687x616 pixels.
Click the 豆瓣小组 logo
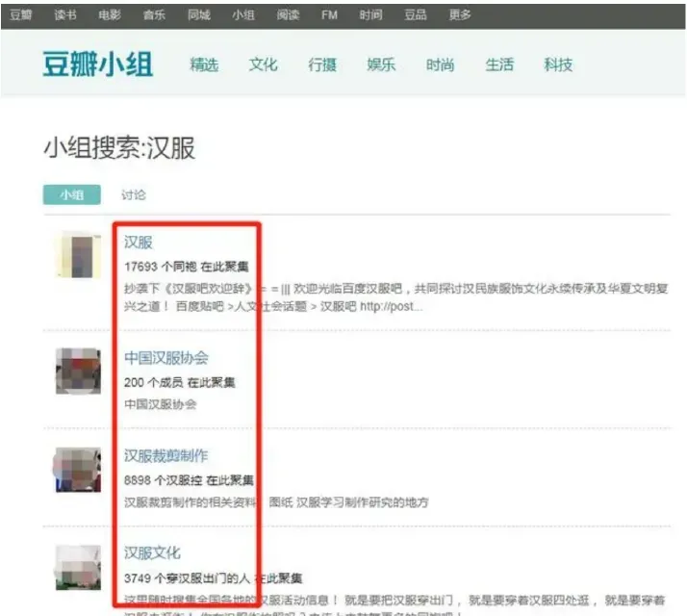pos(98,64)
